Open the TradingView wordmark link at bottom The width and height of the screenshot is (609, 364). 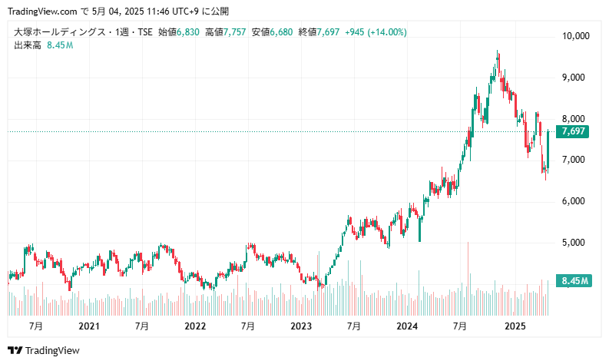tap(52, 350)
